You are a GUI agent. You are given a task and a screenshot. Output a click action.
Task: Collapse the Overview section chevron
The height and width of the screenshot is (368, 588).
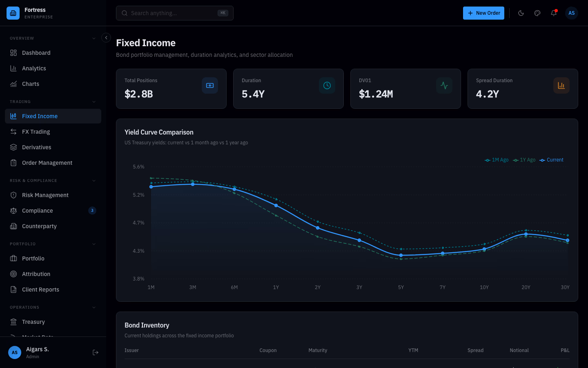click(x=94, y=38)
